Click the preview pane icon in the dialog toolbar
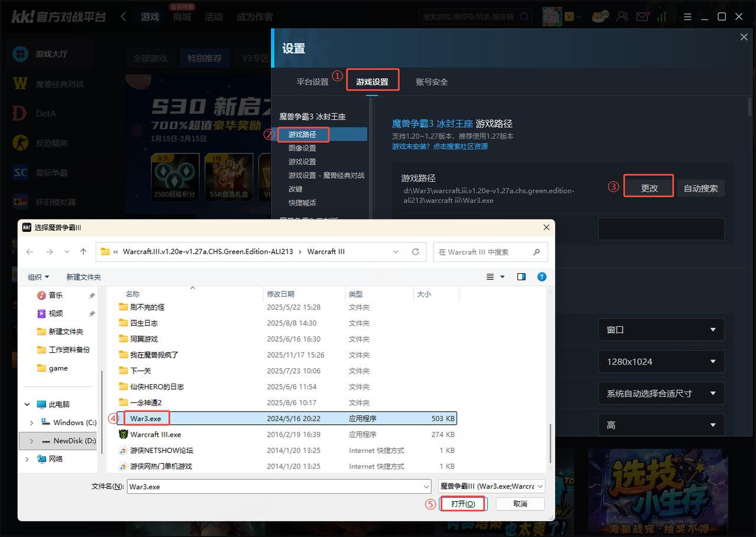The height and width of the screenshot is (537, 756). (521, 276)
